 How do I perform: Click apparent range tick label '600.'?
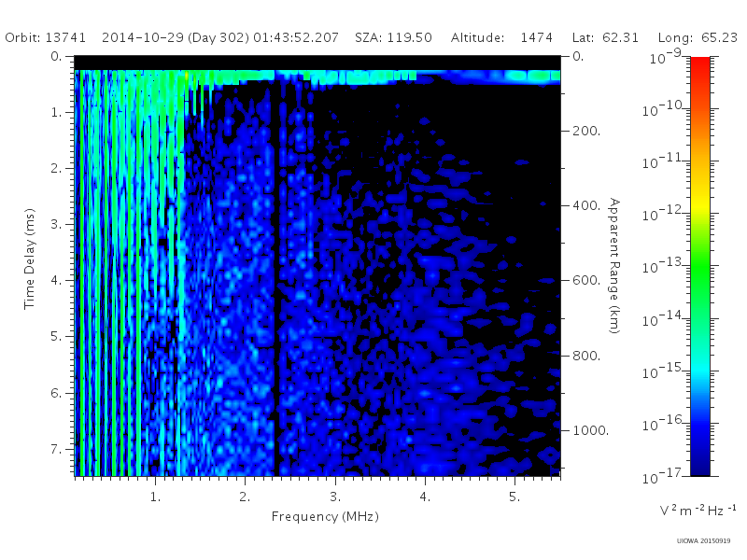[x=586, y=280]
